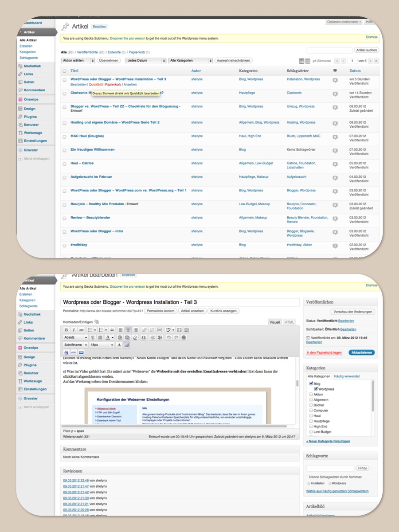This screenshot has height=532, width=399.
Task: Toggle the kitchen sink toolbar rows icon
Action: coord(187,330)
